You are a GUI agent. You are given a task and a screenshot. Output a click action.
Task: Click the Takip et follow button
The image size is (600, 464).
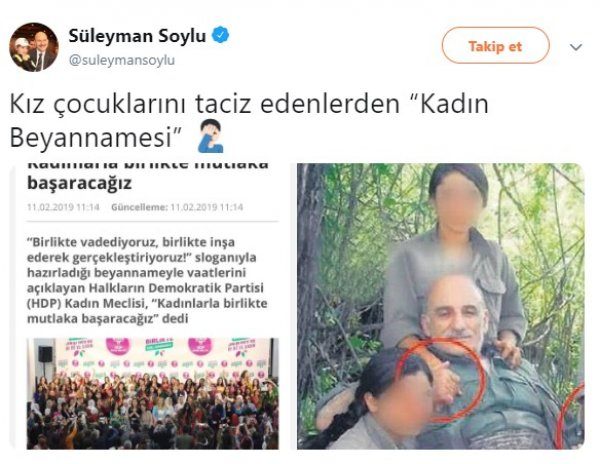[496, 46]
